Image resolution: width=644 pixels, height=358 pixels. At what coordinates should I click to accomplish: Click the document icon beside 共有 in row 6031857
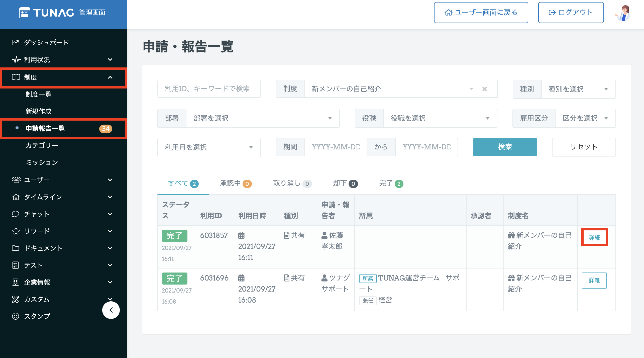point(286,235)
